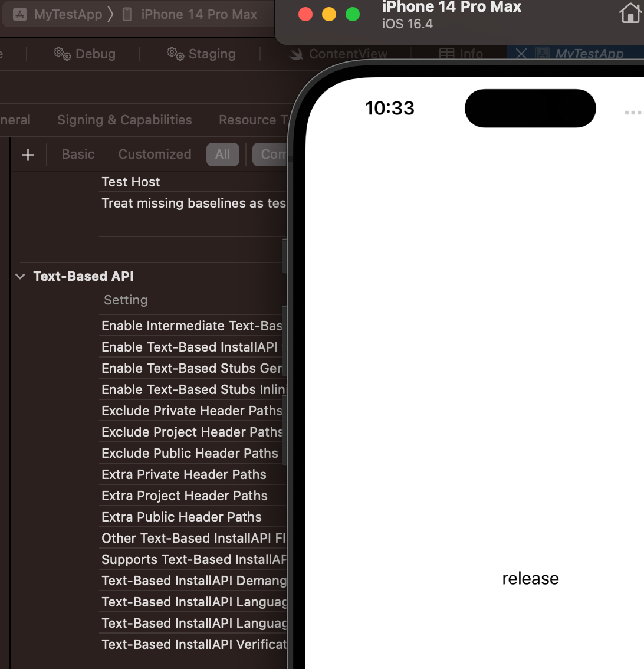
Task: Click the MyTestApp scheme icon
Action: (x=19, y=15)
